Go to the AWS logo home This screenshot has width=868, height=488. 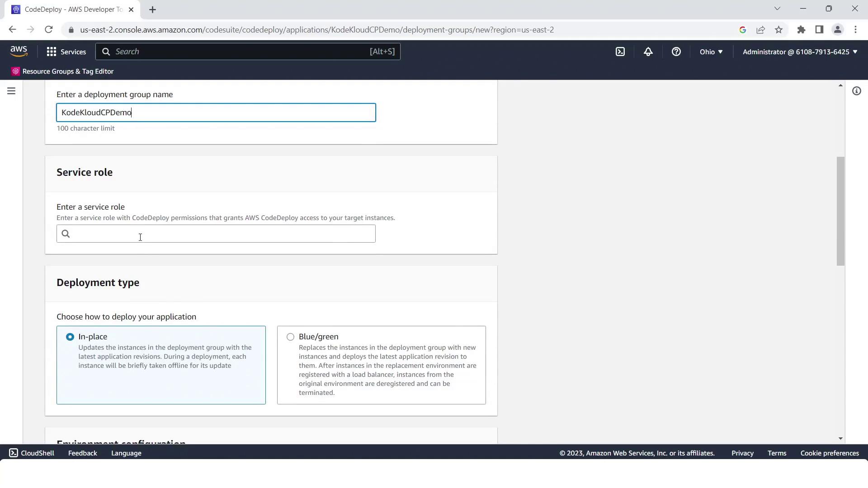click(x=19, y=52)
